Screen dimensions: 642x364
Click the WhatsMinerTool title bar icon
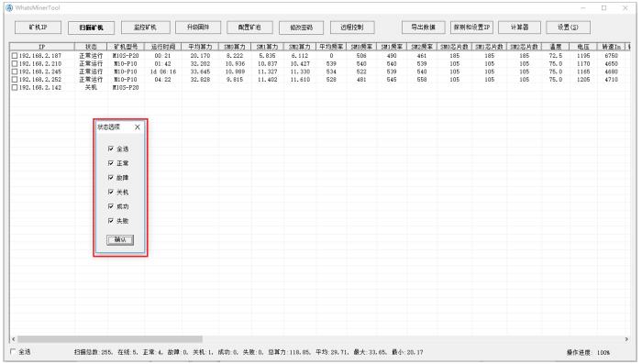tap(9, 7)
